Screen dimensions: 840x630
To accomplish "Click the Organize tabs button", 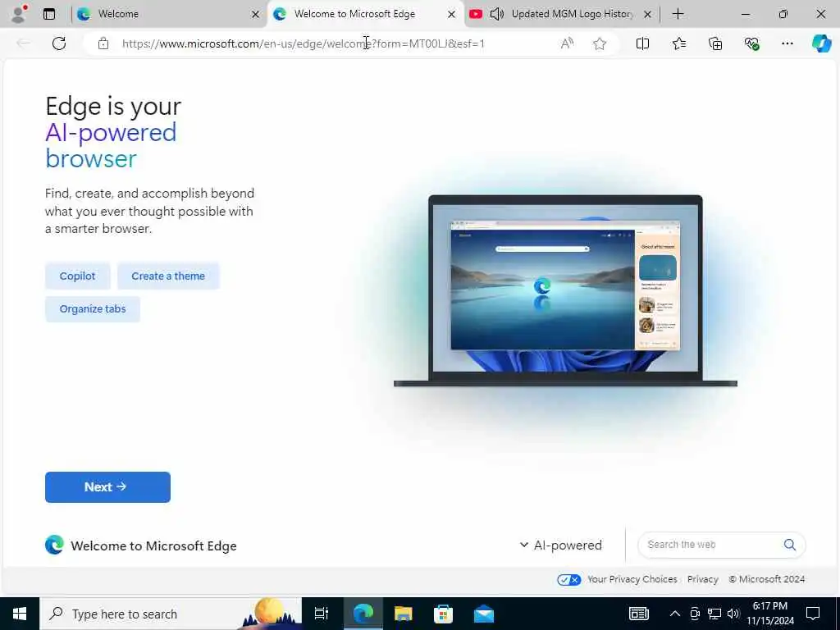I will point(93,309).
